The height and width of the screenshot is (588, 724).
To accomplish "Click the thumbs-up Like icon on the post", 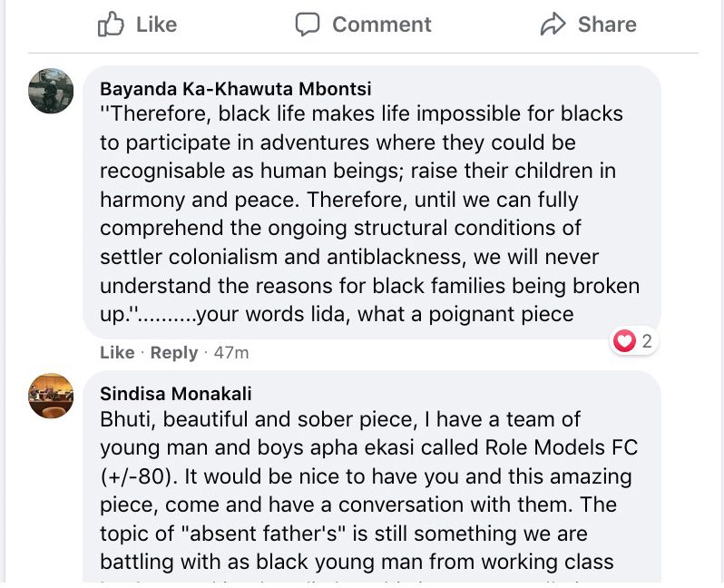I will [x=111, y=24].
